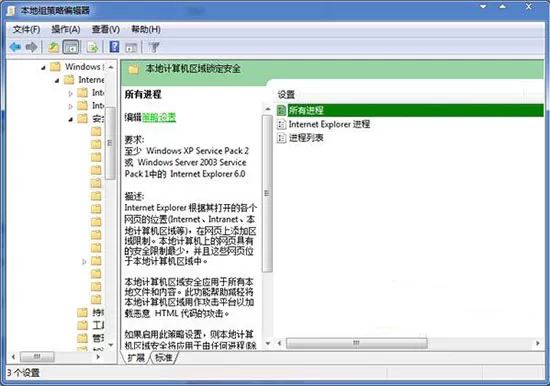Click the tree pane vertical scrollbar thumb

pos(110,143)
